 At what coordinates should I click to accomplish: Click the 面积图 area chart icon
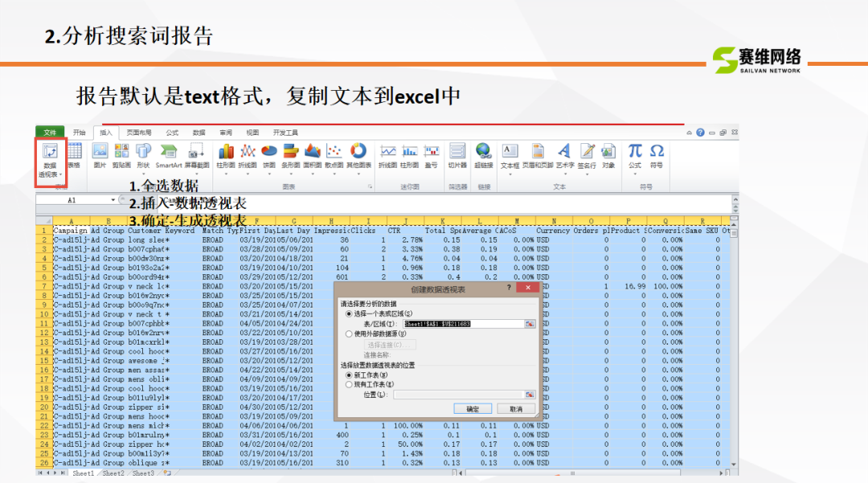[x=312, y=151]
